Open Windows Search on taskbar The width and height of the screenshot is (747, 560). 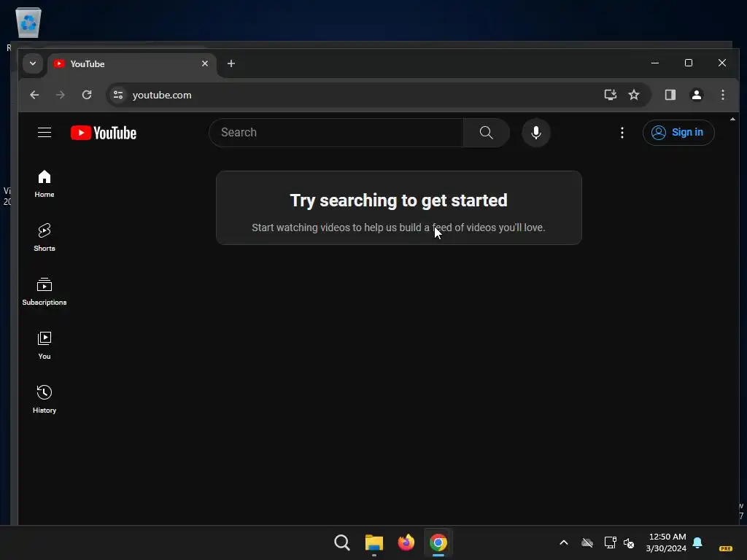(342, 542)
